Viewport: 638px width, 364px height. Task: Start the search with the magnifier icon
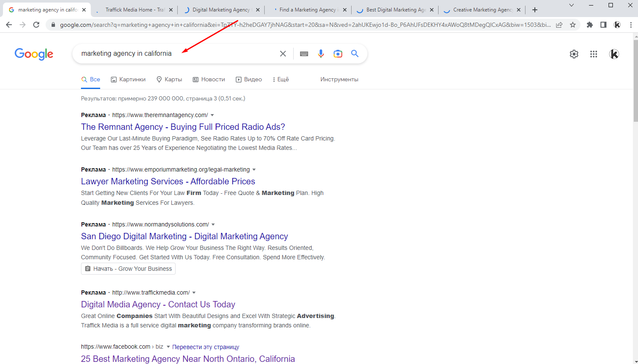355,53
